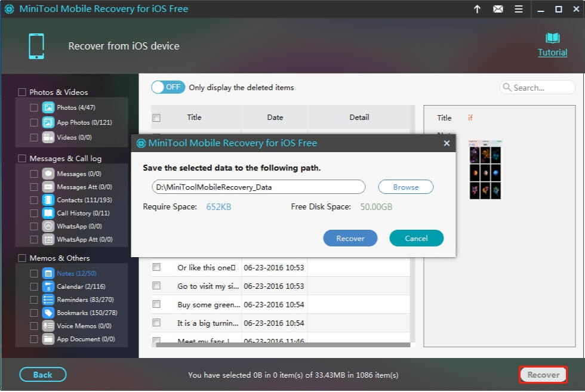Viewport: 585px width, 392px height.
Task: Click the Detail column header
Action: coord(359,118)
